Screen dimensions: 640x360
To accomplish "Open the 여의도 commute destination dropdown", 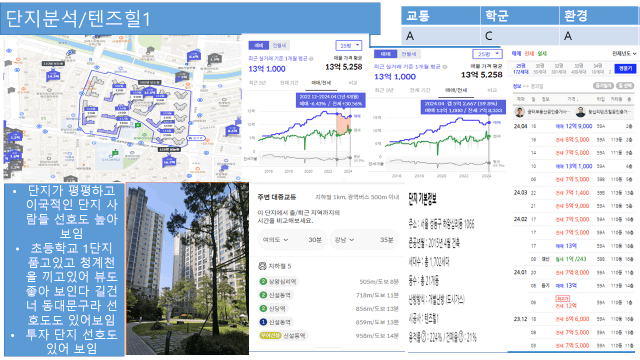I will (x=276, y=240).
